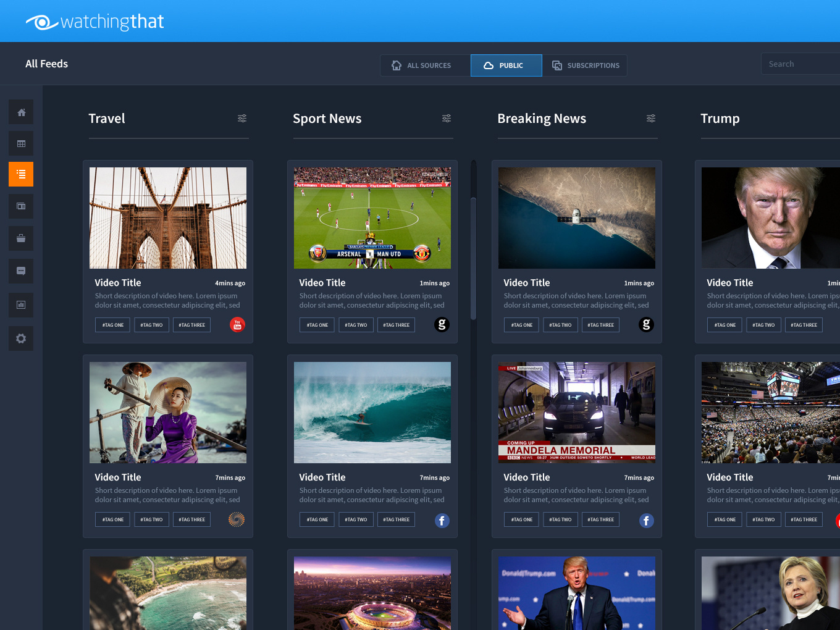Viewport: 840px width, 630px height.
Task: Open the chat messages sidebar icon
Action: tap(21, 271)
